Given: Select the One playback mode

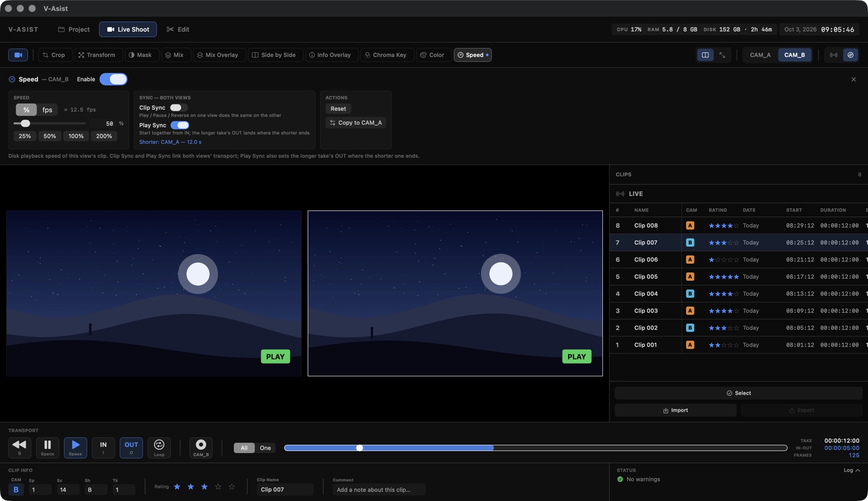Looking at the screenshot, I should click(x=265, y=448).
